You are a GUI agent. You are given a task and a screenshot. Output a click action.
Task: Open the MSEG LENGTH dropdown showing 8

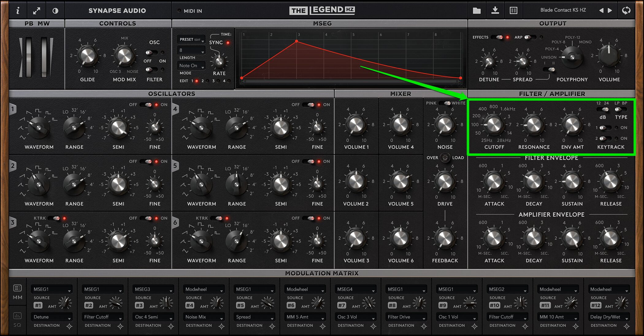[191, 50]
